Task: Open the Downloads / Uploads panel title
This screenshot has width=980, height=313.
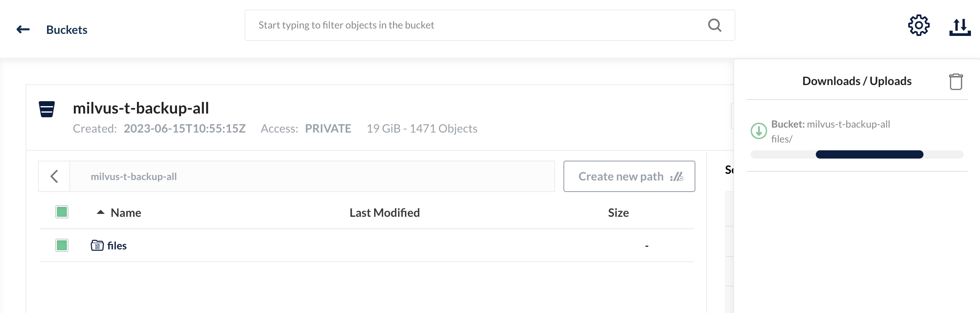Action: tap(857, 81)
